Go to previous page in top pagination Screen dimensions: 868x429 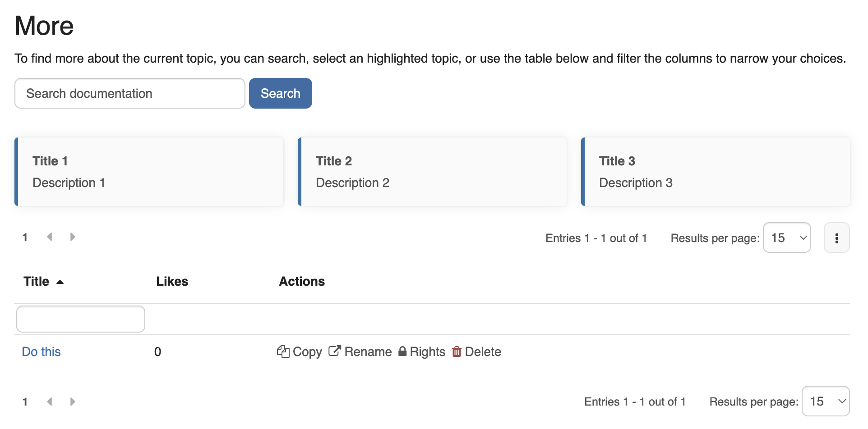click(x=50, y=237)
